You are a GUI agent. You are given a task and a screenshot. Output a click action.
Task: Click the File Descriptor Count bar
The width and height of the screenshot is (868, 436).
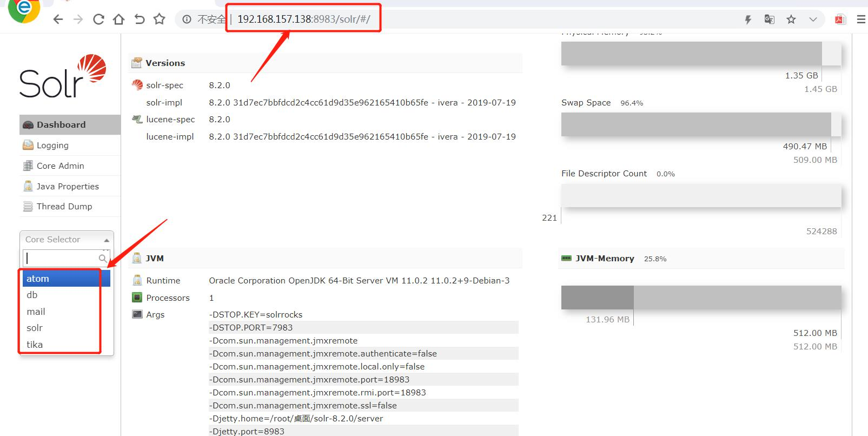(x=701, y=196)
